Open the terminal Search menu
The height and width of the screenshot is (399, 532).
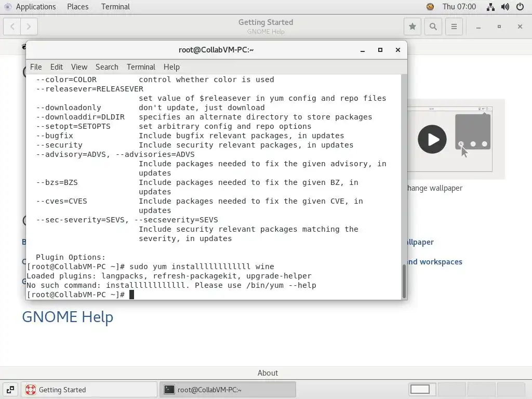pyautogui.click(x=107, y=67)
